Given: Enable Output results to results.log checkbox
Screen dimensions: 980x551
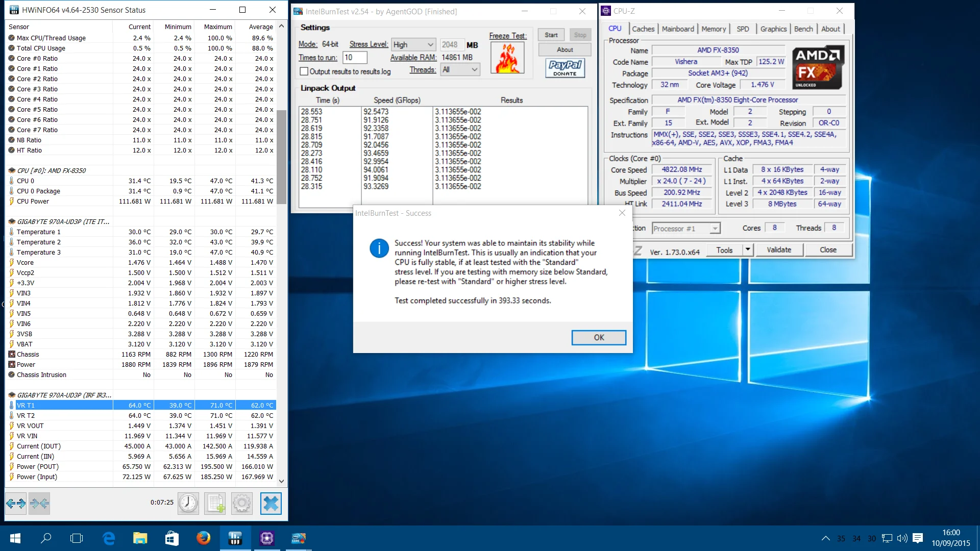Looking at the screenshot, I should 304,71.
